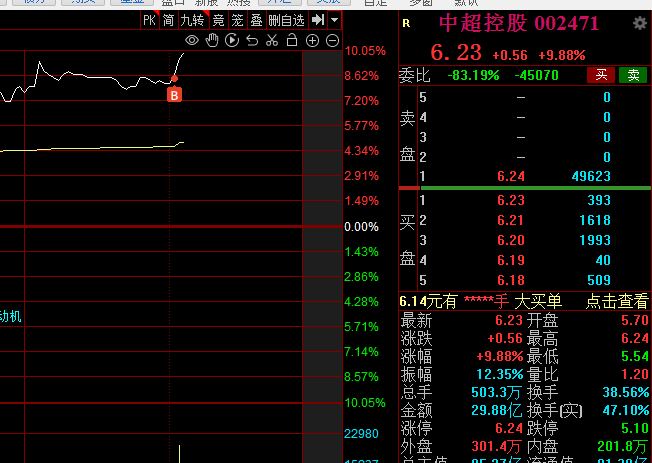
Task: Start the replay playback icon
Action: (x=232, y=40)
